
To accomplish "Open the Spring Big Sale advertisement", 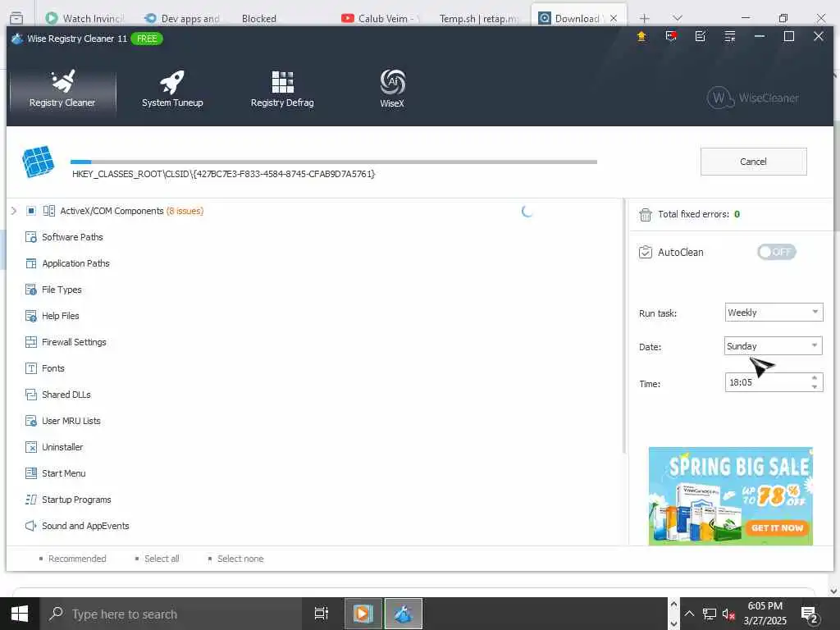I will click(x=731, y=496).
